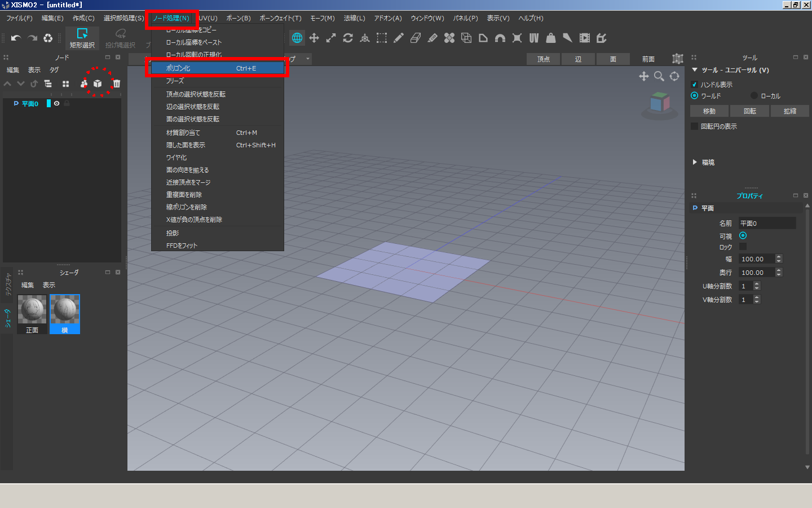Click the undo arrow in the toolbar
Image resolution: width=812 pixels, height=508 pixels.
pyautogui.click(x=16, y=38)
